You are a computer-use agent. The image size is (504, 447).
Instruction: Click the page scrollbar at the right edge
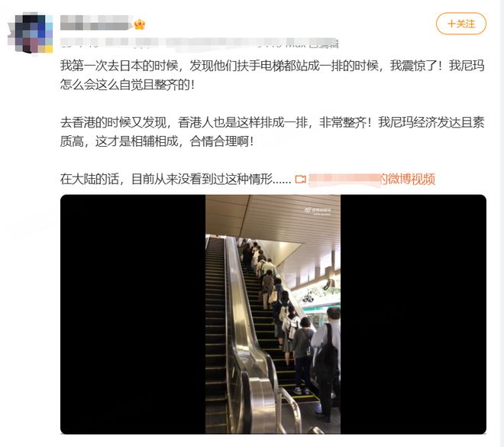[502, 223]
